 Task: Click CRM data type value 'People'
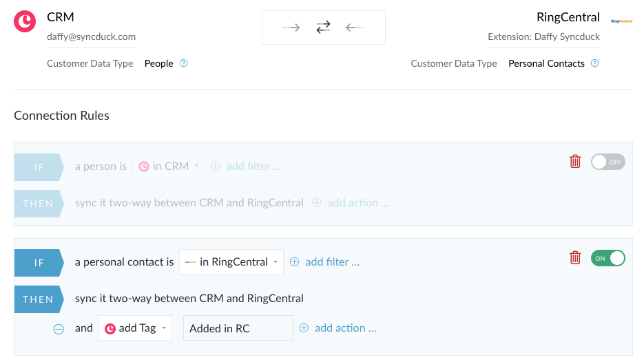pyautogui.click(x=159, y=63)
